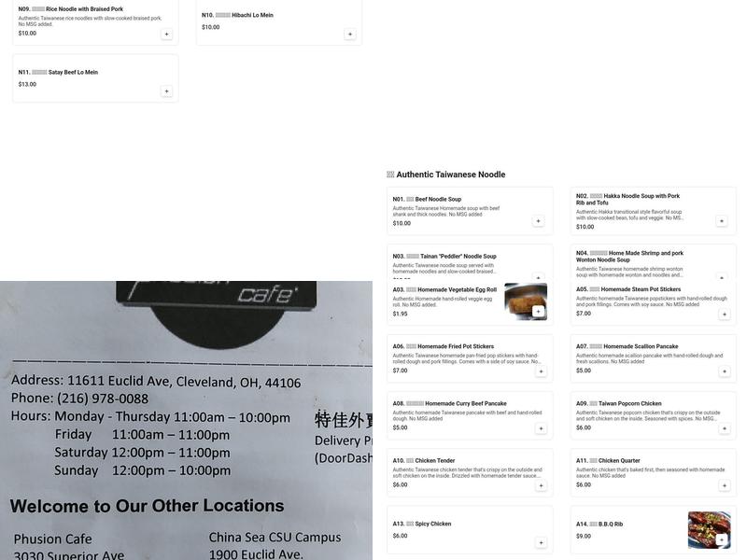This screenshot has height=560, width=747.
Task: Add A13 Spicy Chicken to cart
Action: point(538,540)
